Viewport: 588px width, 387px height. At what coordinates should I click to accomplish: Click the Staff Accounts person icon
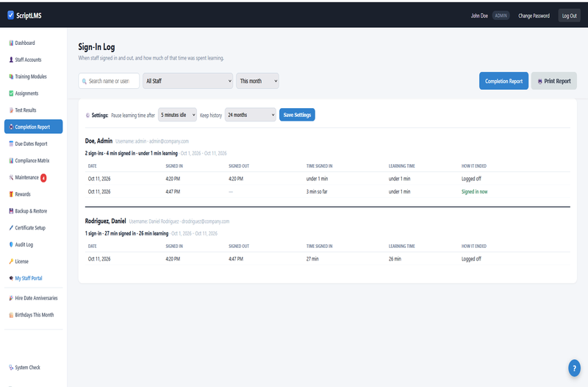pyautogui.click(x=11, y=60)
